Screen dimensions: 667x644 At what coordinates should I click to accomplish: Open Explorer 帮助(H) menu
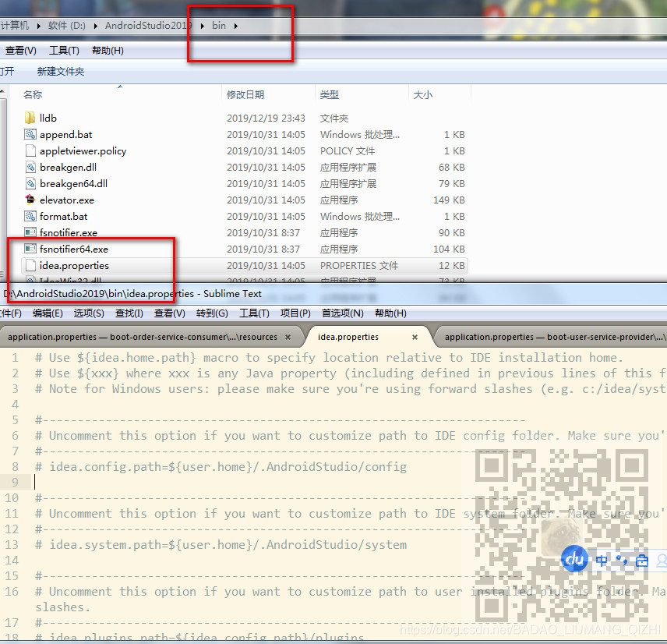pyautogui.click(x=108, y=51)
